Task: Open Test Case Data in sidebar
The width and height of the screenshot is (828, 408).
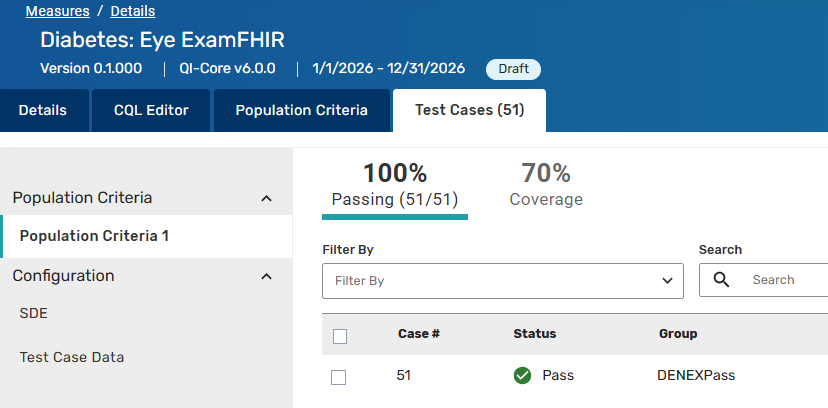Action: tap(72, 357)
